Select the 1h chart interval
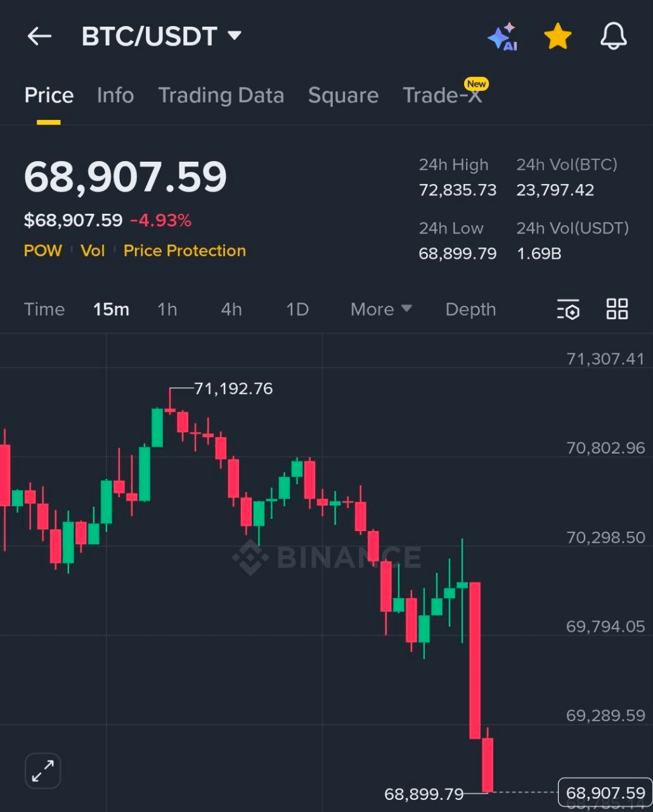This screenshot has width=653, height=812. pyautogui.click(x=167, y=310)
